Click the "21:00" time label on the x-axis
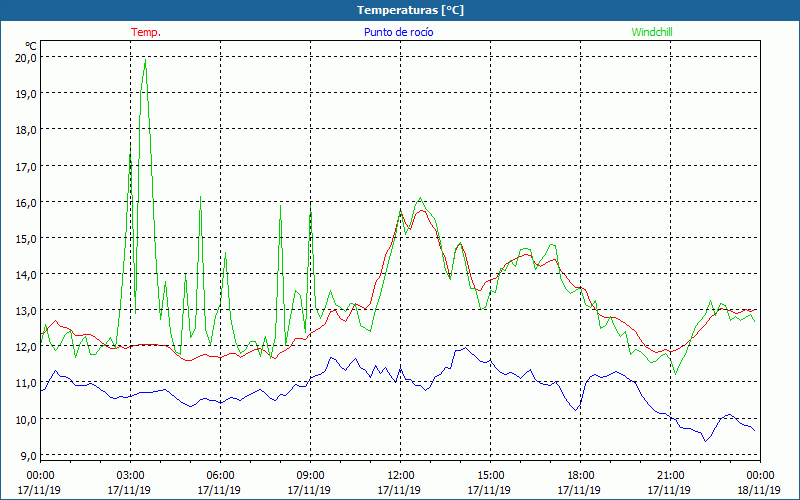This screenshot has width=800, height=500. click(670, 475)
